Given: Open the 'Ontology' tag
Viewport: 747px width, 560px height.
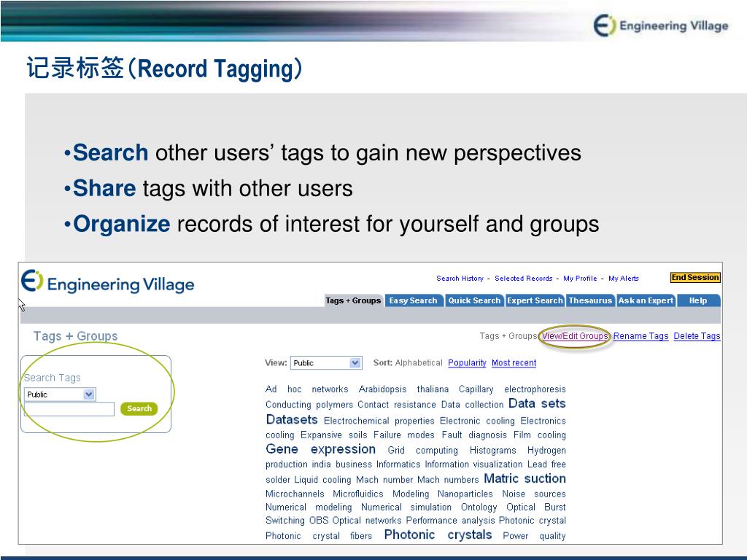Looking at the screenshot, I should pyautogui.click(x=479, y=507).
